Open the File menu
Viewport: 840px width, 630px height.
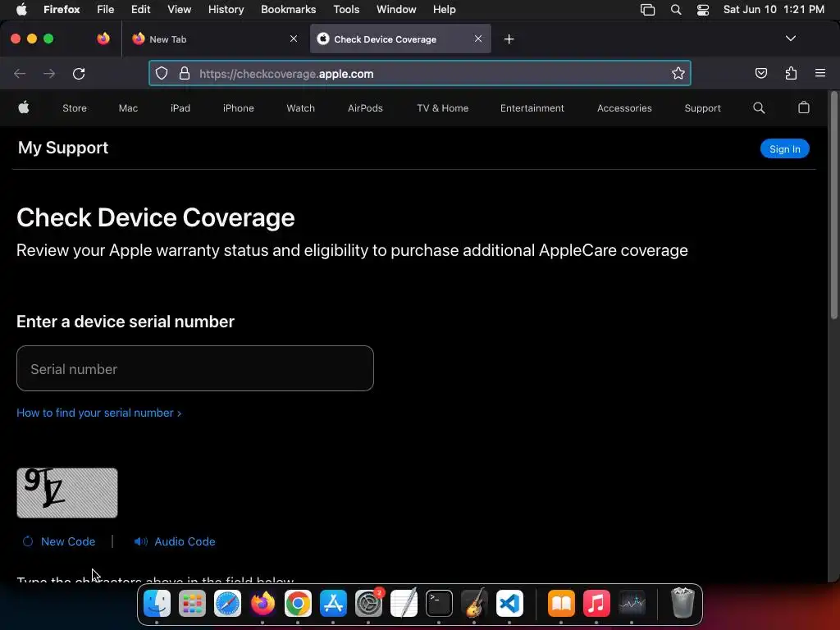(x=106, y=10)
